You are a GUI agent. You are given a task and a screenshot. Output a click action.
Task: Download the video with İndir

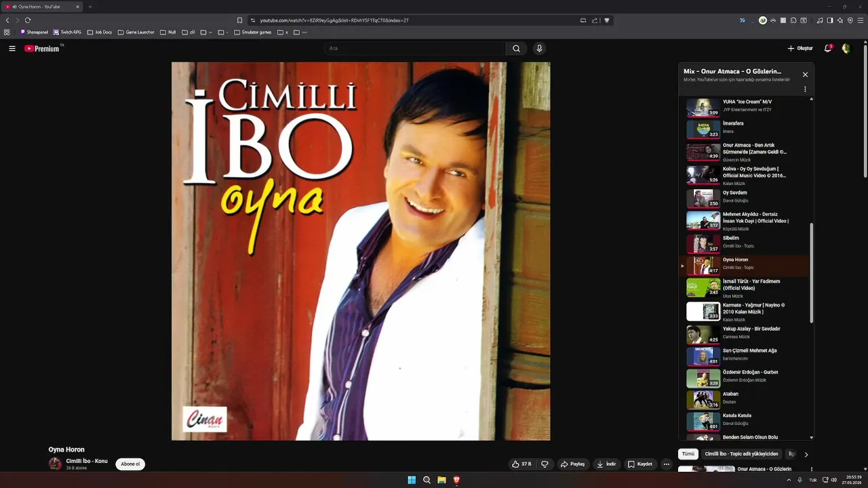tap(606, 464)
